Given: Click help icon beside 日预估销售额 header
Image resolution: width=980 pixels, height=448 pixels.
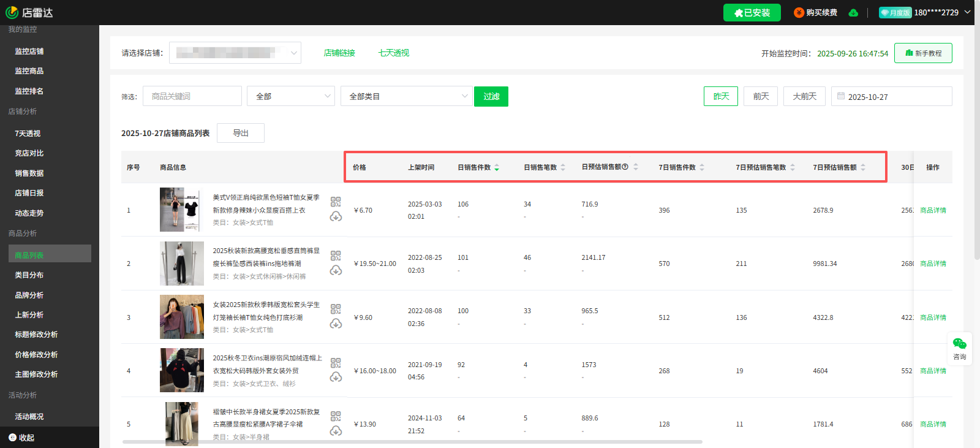Looking at the screenshot, I should [x=625, y=167].
